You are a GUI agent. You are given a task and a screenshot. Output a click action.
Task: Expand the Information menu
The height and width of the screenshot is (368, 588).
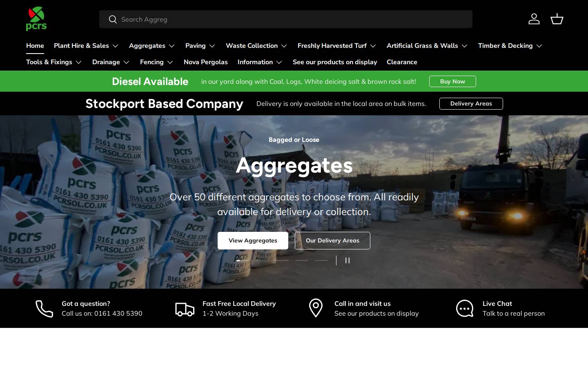pyautogui.click(x=260, y=62)
